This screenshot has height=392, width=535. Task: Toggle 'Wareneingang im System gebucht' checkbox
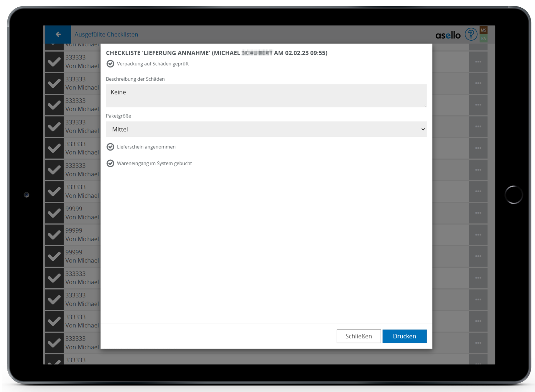click(x=110, y=163)
